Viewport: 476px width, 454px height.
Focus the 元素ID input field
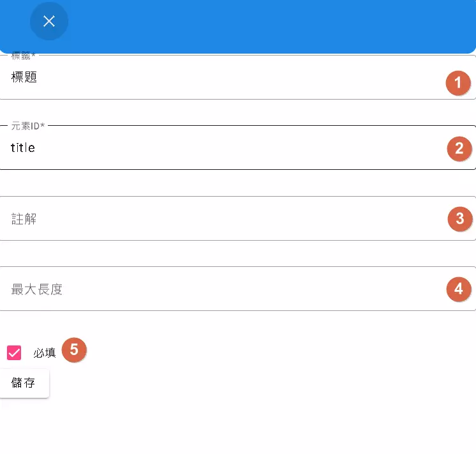click(223, 148)
